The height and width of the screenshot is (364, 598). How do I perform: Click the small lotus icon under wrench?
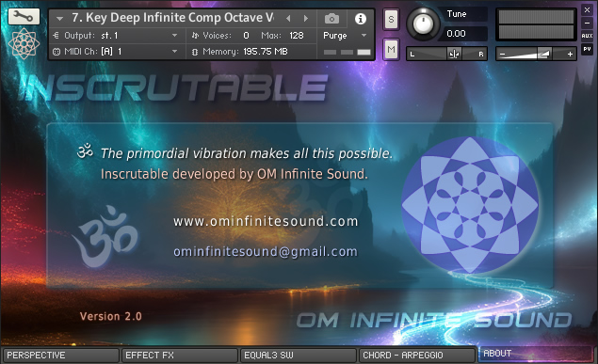pos(24,44)
